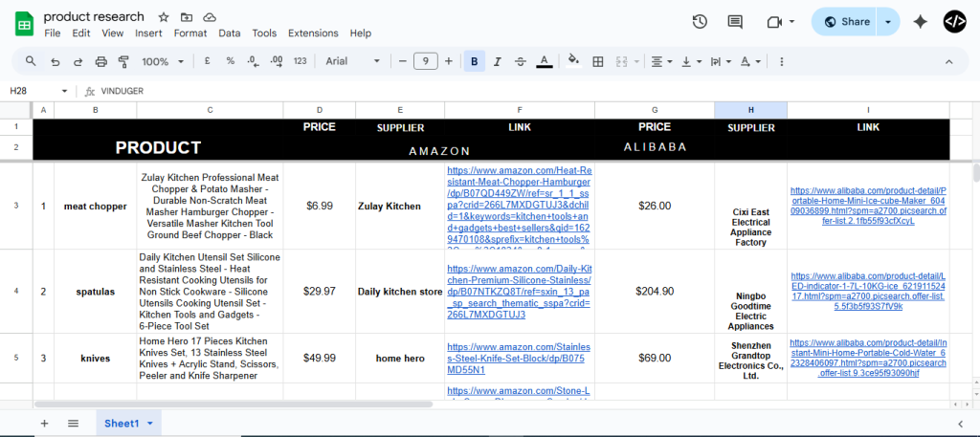
Task: Open the Format menu
Action: [190, 33]
